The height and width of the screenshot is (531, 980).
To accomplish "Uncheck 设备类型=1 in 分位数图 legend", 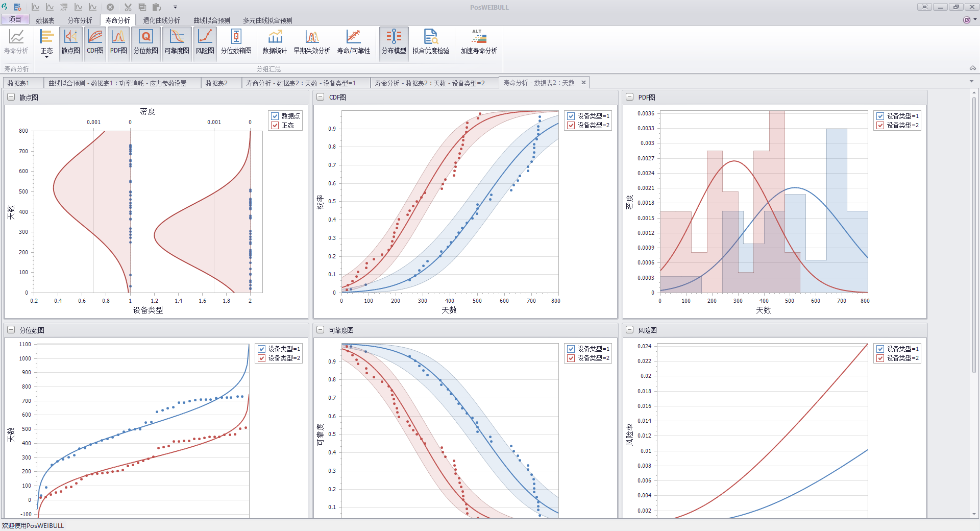I will (x=262, y=349).
